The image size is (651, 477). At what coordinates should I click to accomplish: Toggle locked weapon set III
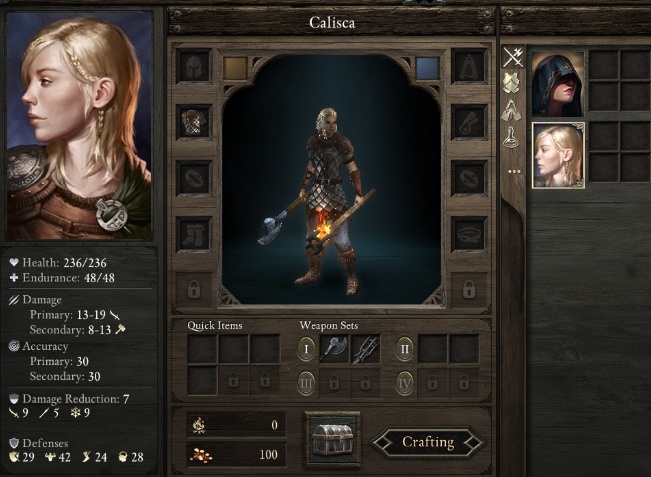(x=306, y=383)
